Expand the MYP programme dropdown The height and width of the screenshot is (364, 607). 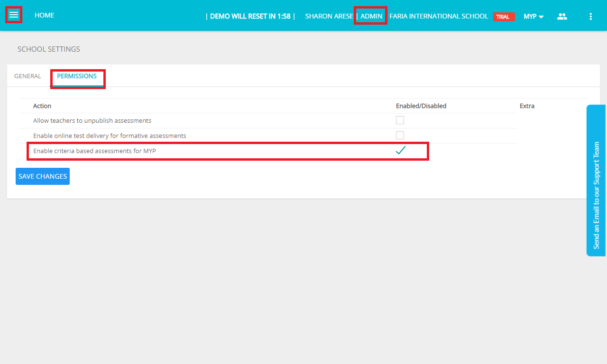click(x=533, y=17)
